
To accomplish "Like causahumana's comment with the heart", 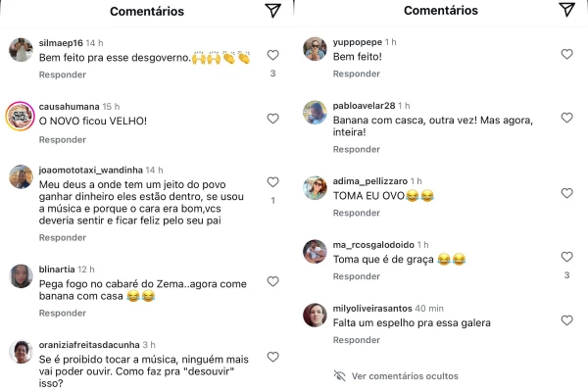I will click(273, 119).
